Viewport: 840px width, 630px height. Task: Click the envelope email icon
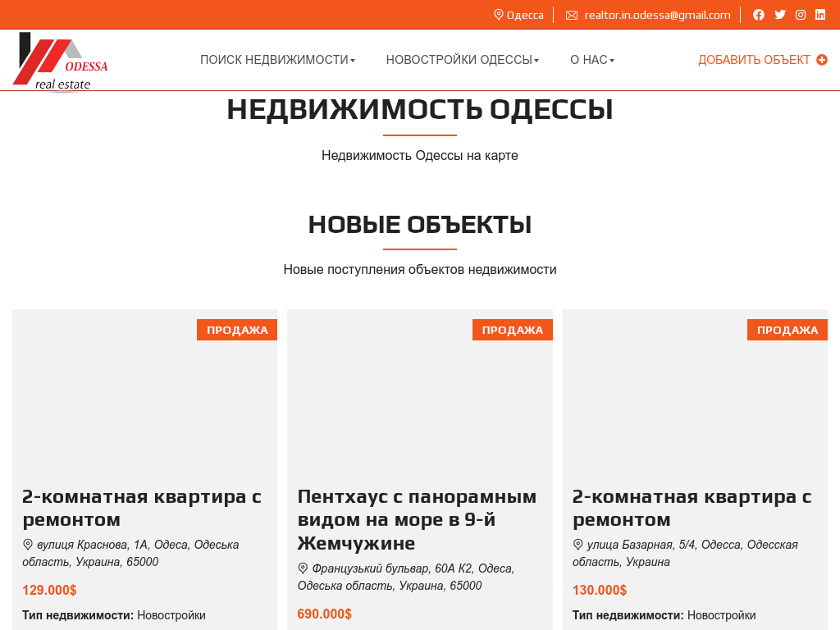[x=572, y=15]
